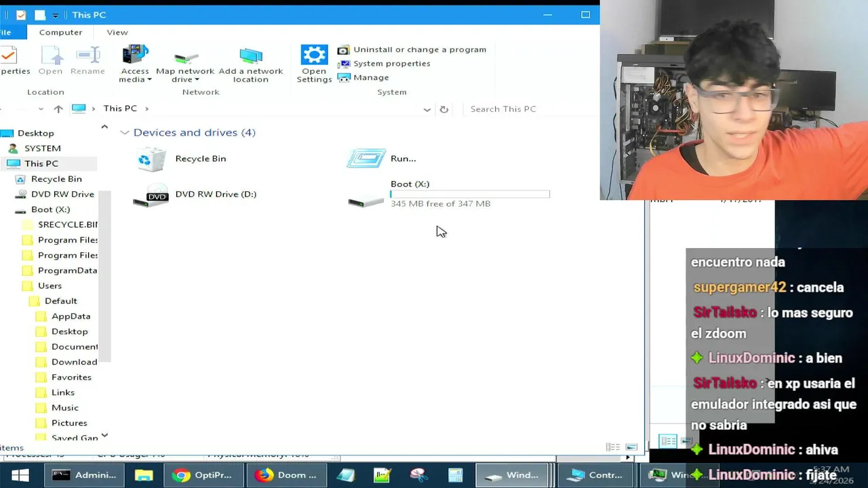Open the address bar history dropdown
Screen dimensions: 868x488
coord(427,109)
